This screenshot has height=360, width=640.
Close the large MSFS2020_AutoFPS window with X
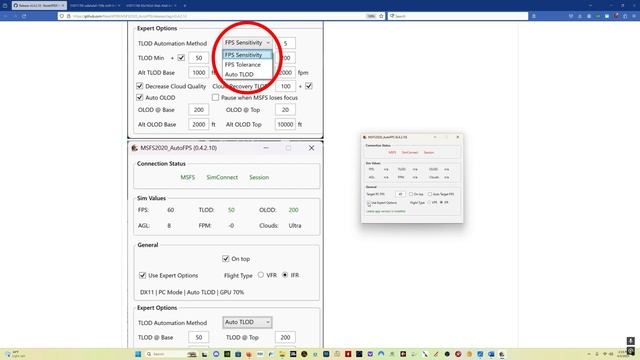click(x=311, y=148)
